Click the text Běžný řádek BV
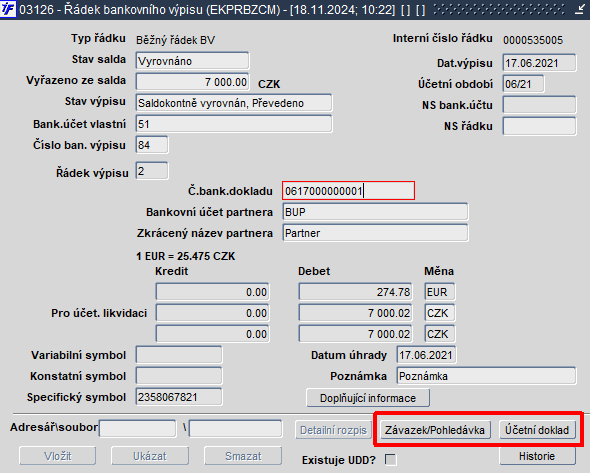 point(175,40)
